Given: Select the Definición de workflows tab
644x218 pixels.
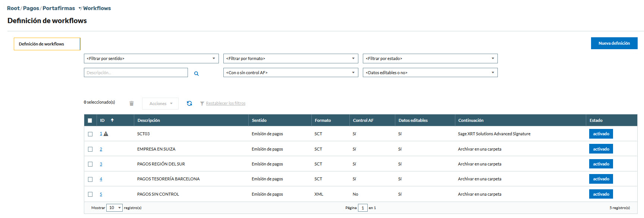Looking at the screenshot, I should 47,44.
